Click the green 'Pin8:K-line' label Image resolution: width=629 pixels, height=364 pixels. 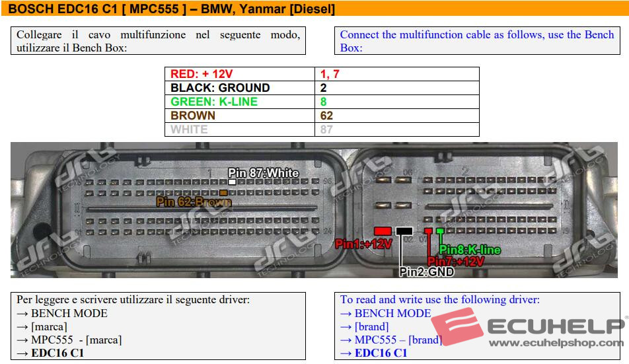pos(470,250)
